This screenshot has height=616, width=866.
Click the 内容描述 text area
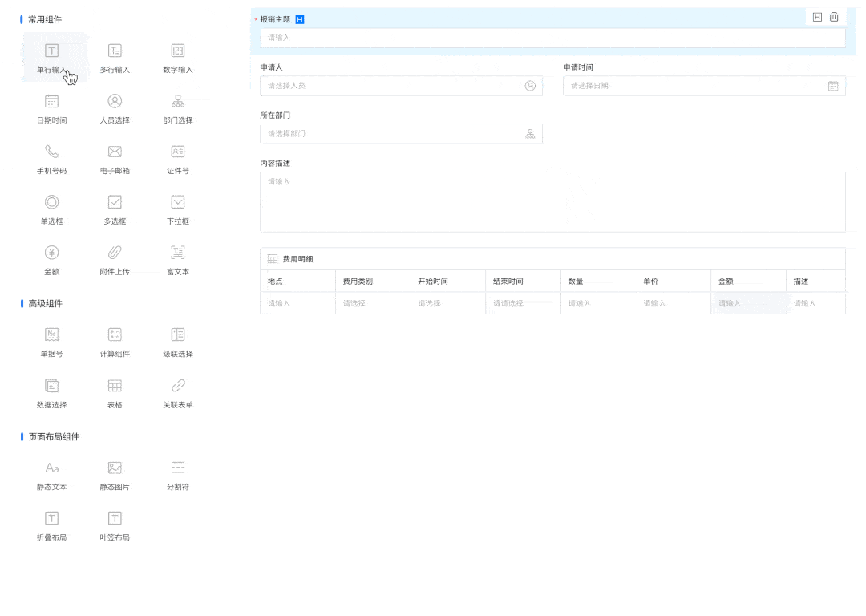(552, 202)
